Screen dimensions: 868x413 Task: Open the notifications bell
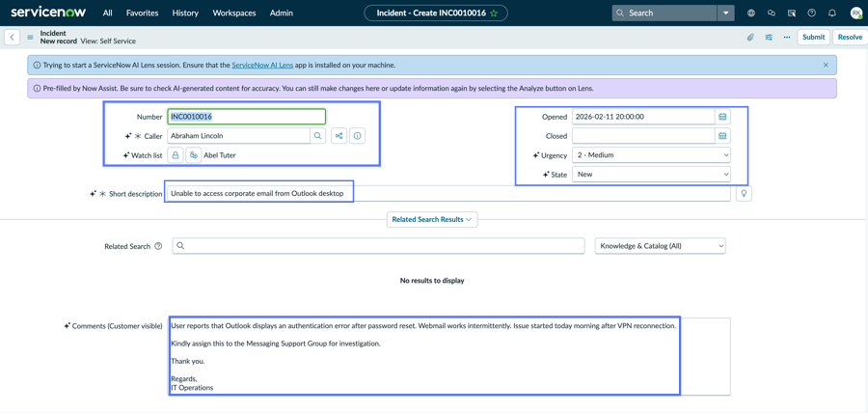click(832, 13)
